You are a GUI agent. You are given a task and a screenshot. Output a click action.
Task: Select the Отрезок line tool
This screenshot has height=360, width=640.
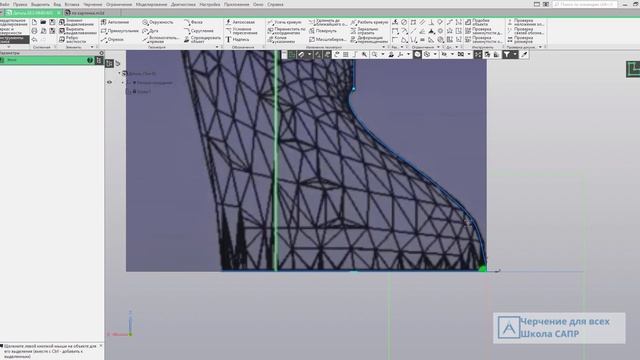(x=112, y=40)
